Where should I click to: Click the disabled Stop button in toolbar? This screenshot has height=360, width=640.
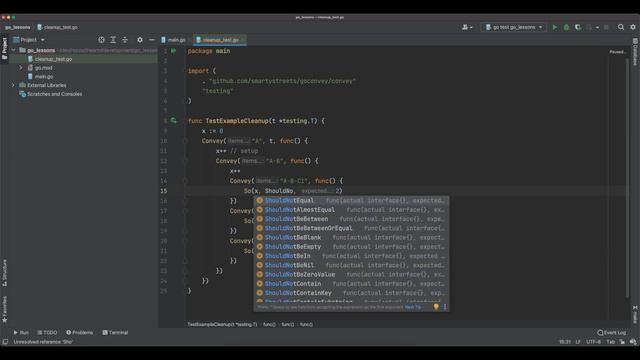click(606, 27)
